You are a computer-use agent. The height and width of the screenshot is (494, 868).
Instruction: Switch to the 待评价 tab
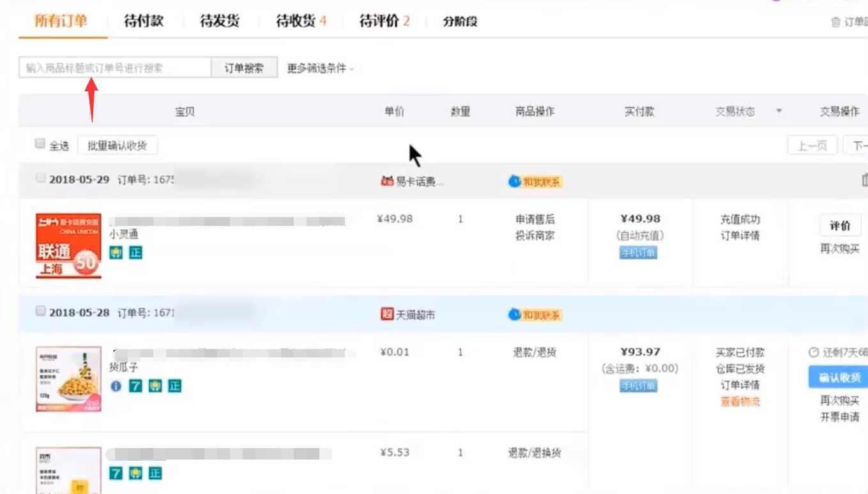coord(384,21)
